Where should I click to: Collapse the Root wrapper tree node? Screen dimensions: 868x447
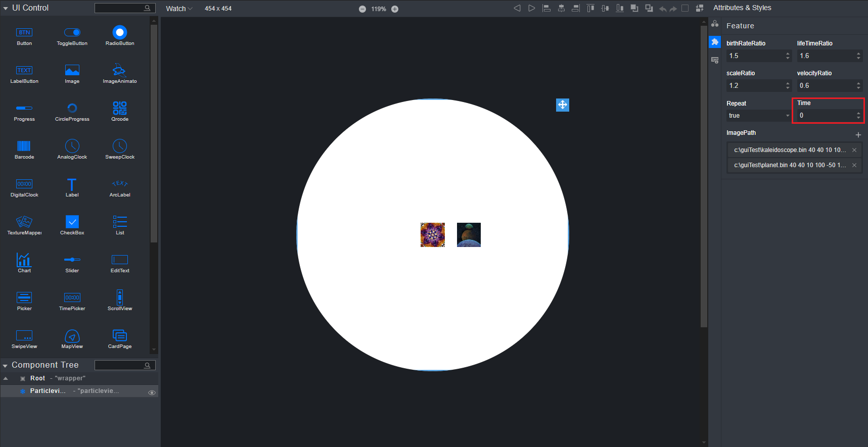click(6, 378)
